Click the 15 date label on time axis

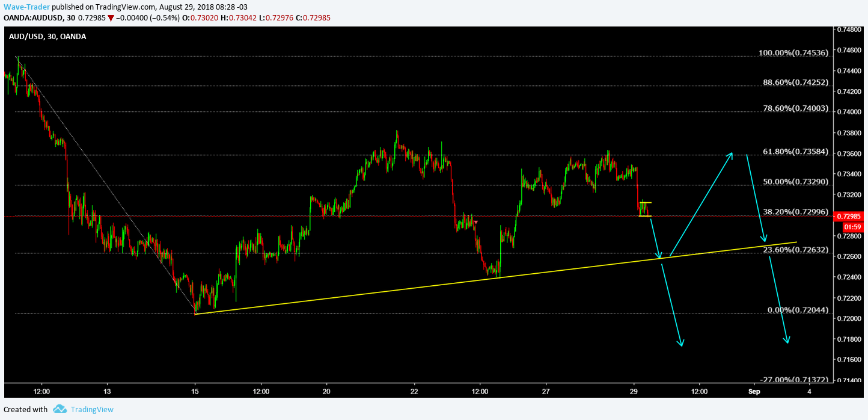coord(194,391)
